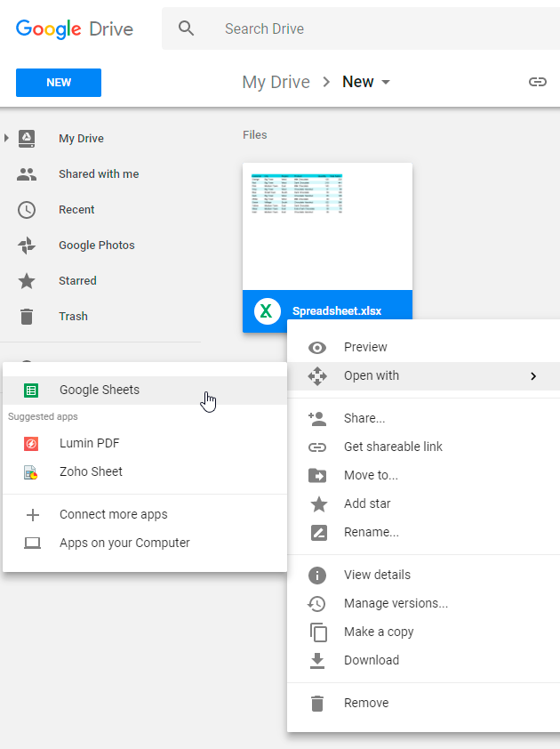Image resolution: width=560 pixels, height=749 pixels.
Task: Expand the Open with submenu arrow
Action: tap(533, 376)
